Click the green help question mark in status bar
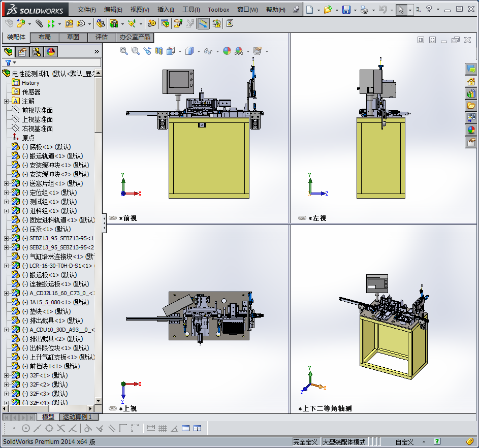Image resolution: width=479 pixels, height=448 pixels. (x=437, y=441)
